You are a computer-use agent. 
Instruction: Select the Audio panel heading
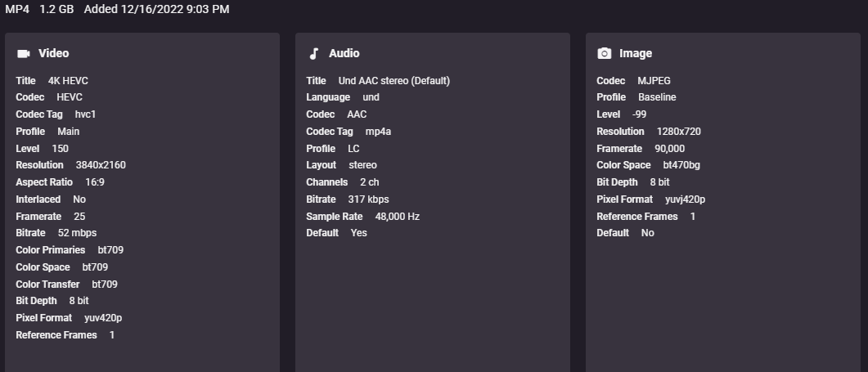(344, 53)
